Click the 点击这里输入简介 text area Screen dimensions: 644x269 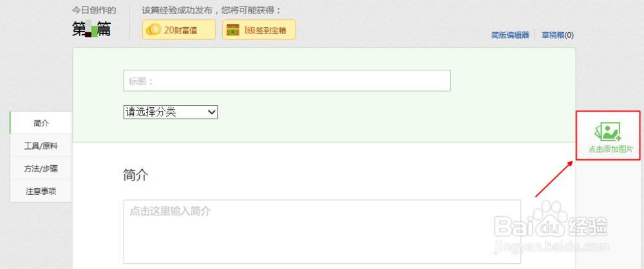pos(322,232)
